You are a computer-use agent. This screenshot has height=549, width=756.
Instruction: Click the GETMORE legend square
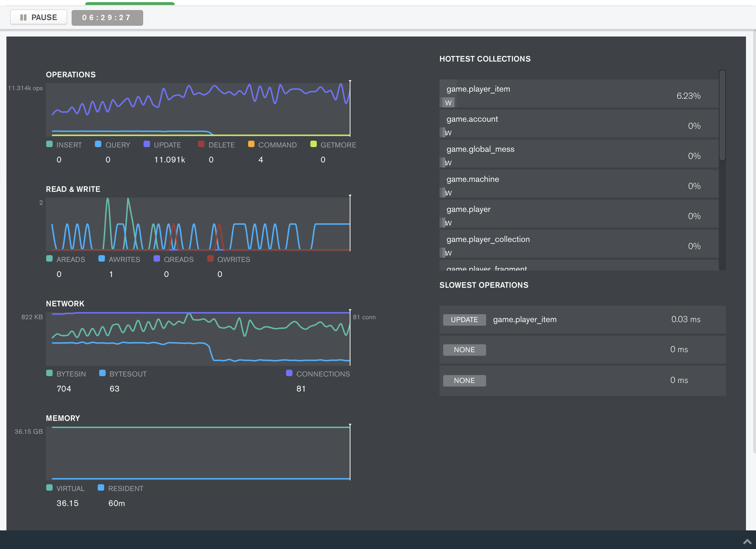pyautogui.click(x=314, y=144)
